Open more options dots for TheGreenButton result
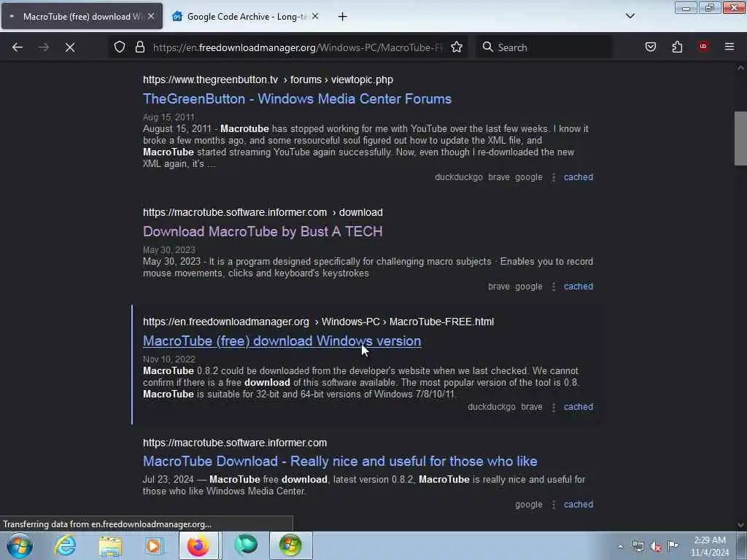 pyautogui.click(x=554, y=177)
